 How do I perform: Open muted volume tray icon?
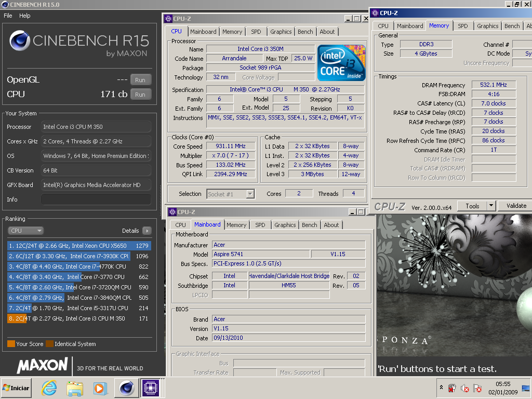(x=464, y=388)
